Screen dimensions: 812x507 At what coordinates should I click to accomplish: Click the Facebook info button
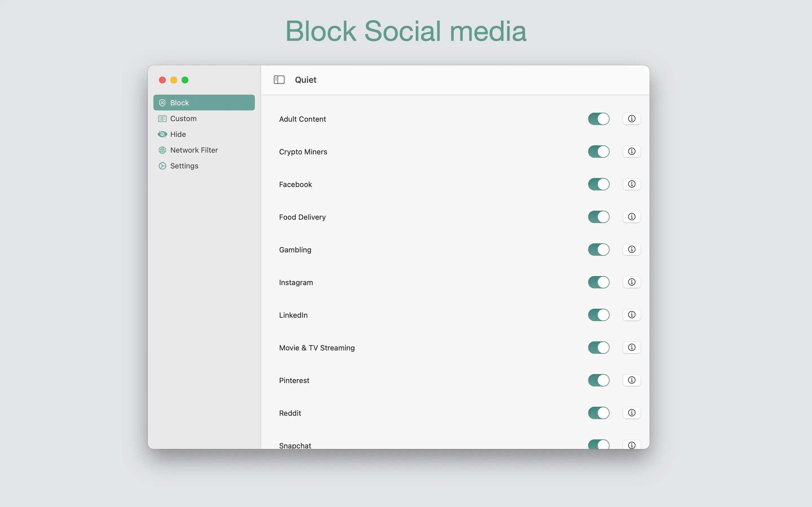point(632,184)
